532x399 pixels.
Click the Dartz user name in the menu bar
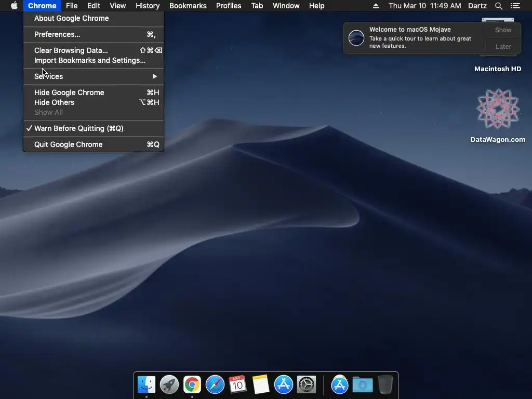tap(477, 6)
